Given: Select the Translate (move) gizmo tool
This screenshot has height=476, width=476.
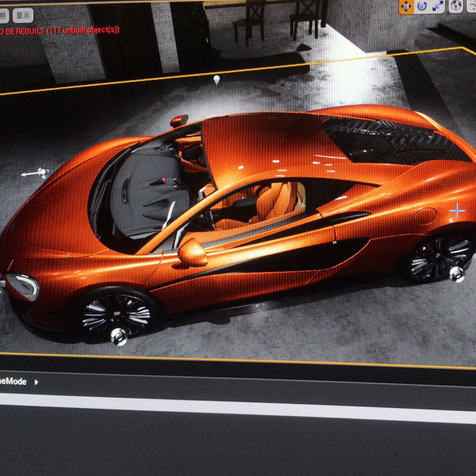Looking at the screenshot, I should pyautogui.click(x=406, y=6).
